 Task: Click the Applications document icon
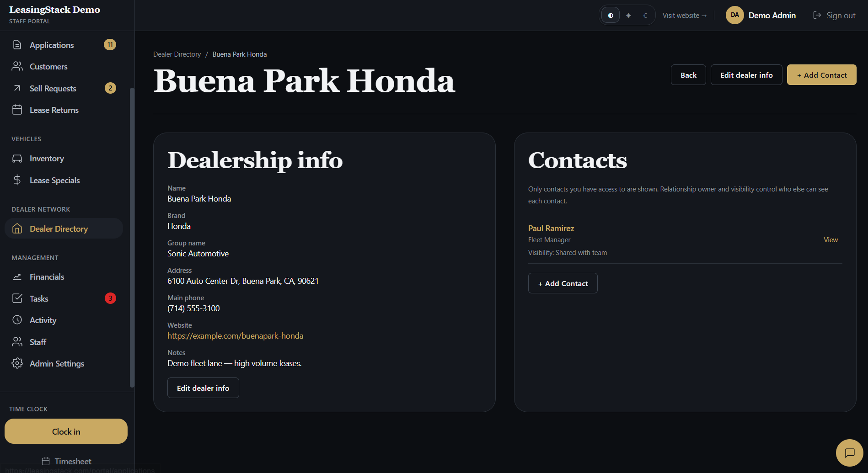coord(17,45)
